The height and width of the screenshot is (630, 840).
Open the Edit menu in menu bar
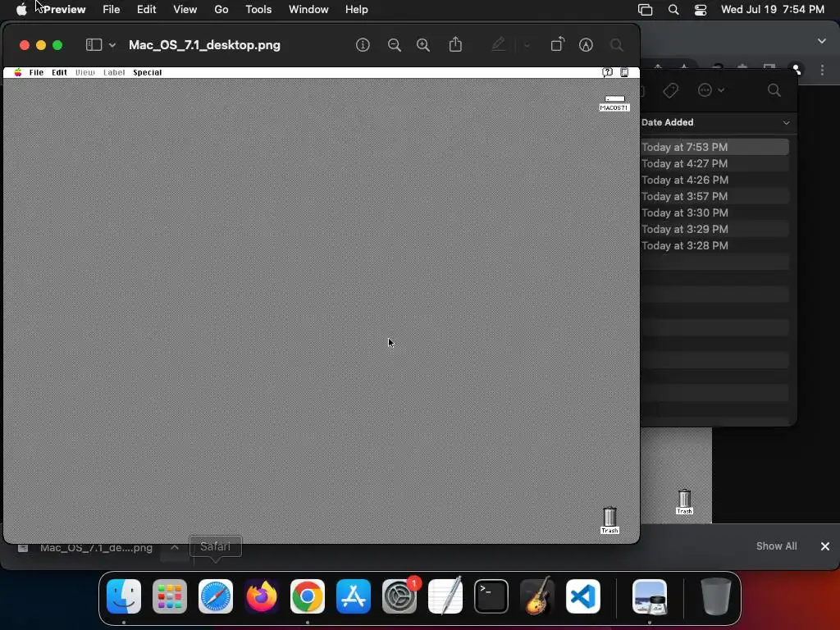(146, 10)
